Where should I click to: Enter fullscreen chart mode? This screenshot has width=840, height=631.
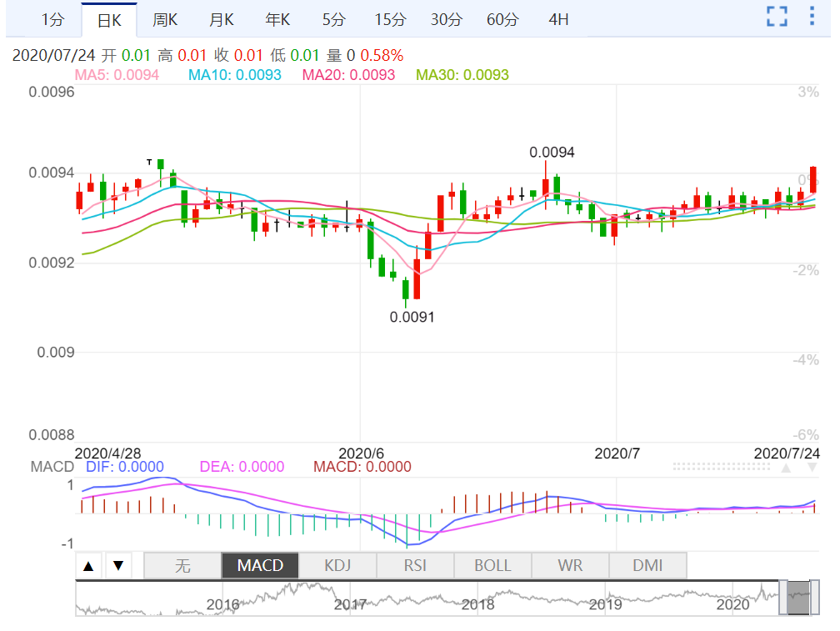tap(777, 16)
